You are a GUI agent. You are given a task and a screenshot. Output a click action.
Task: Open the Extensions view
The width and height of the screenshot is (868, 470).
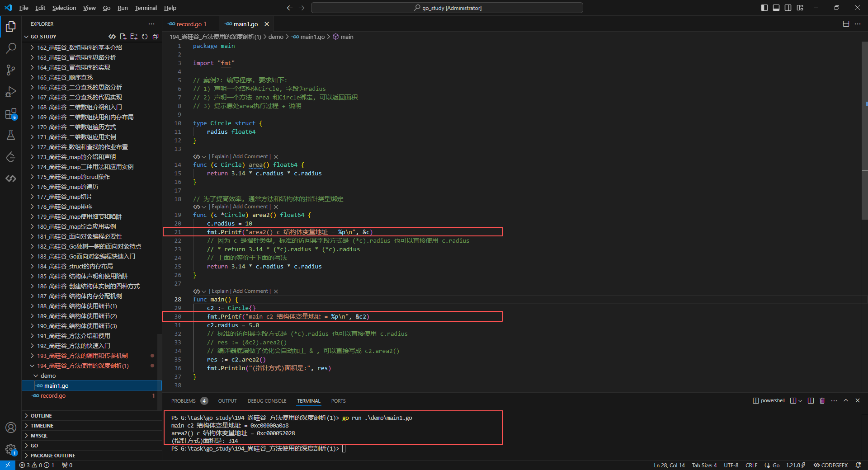point(11,113)
